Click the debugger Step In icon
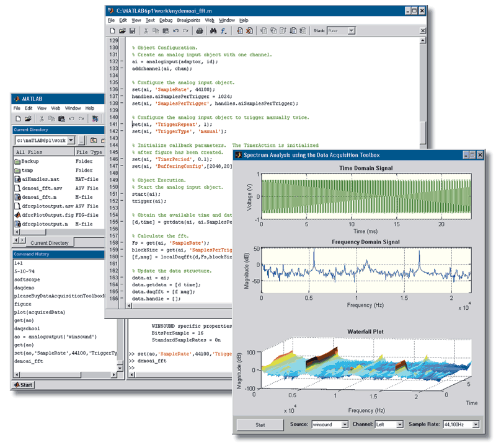496x448 pixels. pyautogui.click(x=273, y=30)
